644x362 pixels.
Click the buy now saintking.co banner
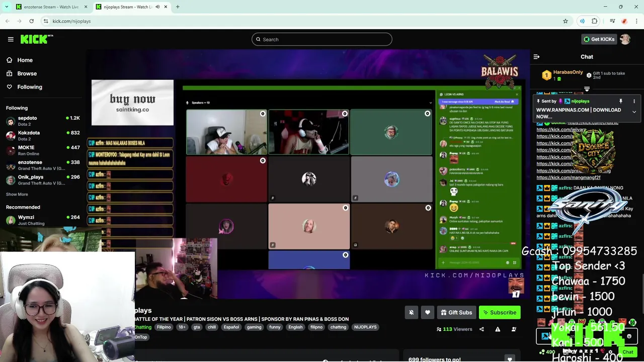[x=132, y=103]
